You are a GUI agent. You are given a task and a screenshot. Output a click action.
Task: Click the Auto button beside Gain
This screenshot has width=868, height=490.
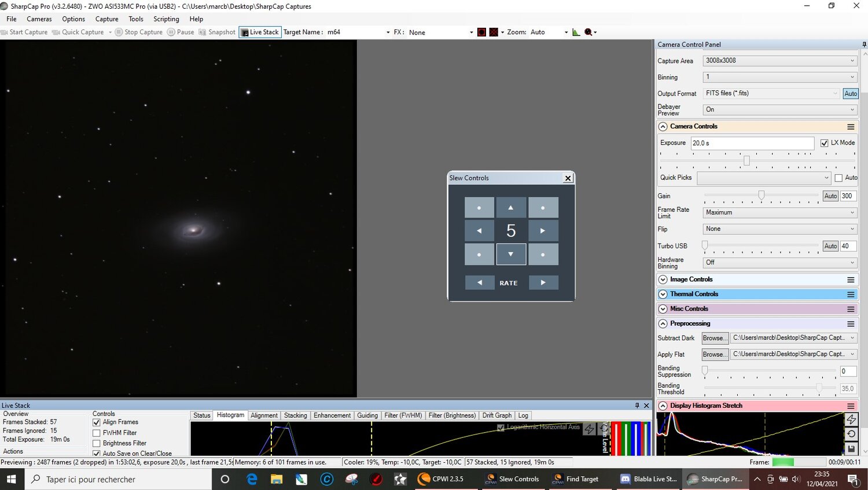click(x=830, y=196)
